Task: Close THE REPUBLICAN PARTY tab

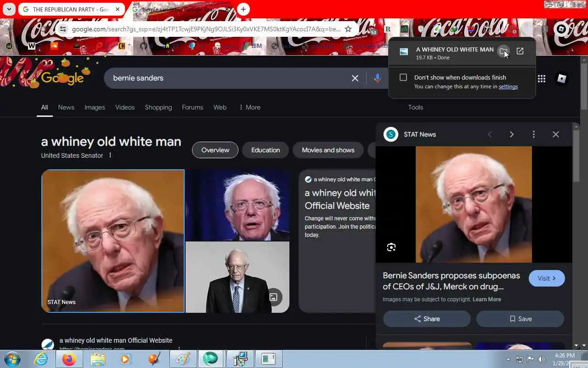Action: (118, 9)
